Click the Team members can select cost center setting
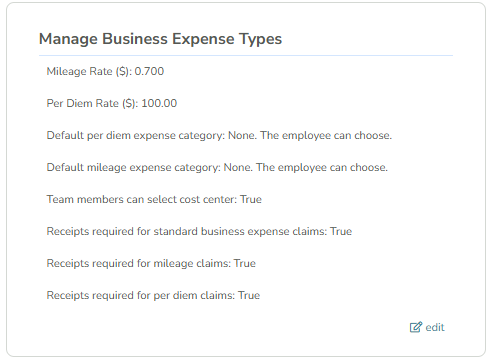 point(154,199)
